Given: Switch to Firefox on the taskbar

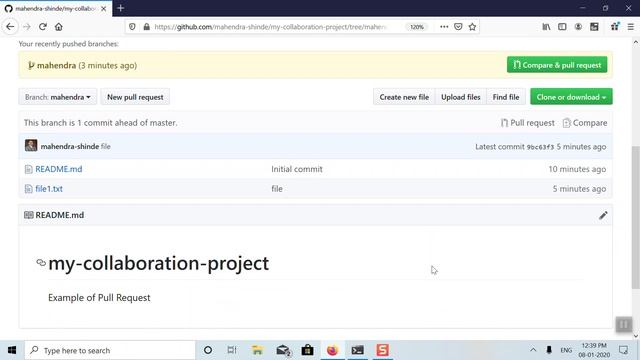Looking at the screenshot, I should [x=332, y=350].
